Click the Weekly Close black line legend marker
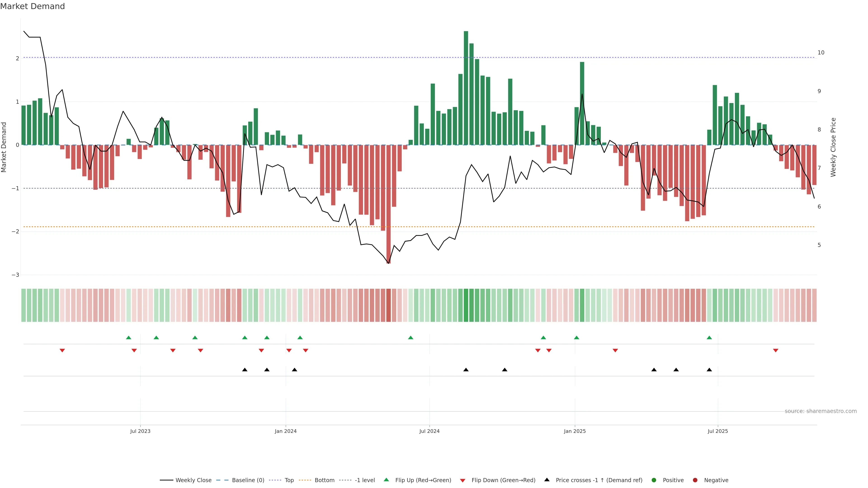868x488 pixels. coord(166,480)
